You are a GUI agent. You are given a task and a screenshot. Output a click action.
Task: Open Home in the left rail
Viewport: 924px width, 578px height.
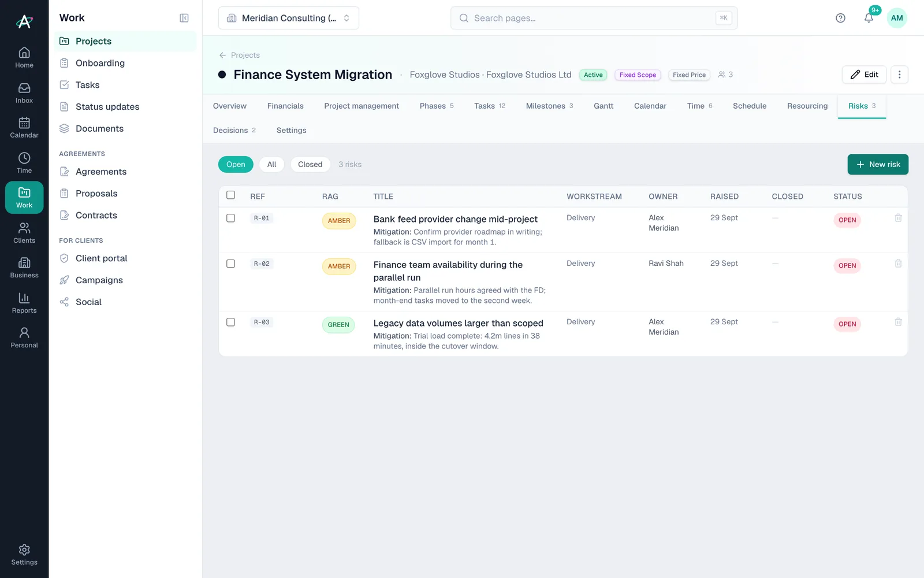click(24, 58)
